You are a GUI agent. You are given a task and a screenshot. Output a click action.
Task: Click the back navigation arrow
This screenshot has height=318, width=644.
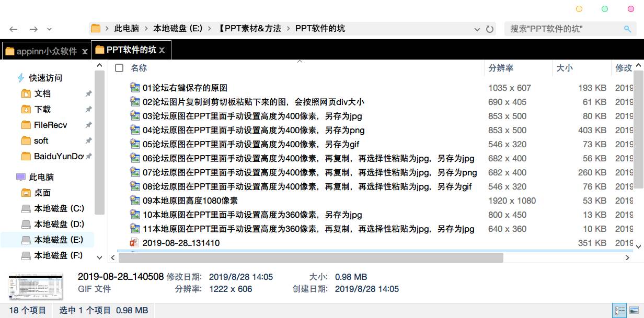(x=14, y=29)
